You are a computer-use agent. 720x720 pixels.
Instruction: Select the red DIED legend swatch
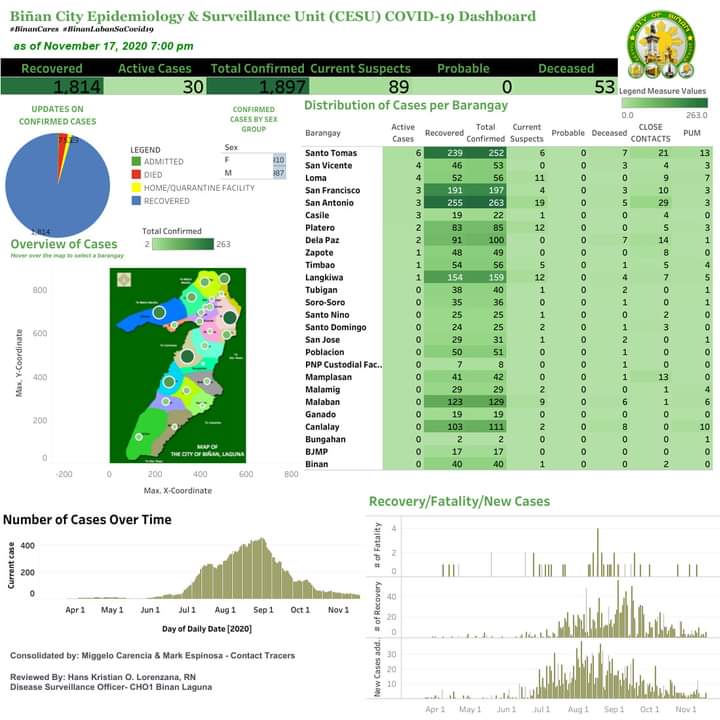[x=136, y=174]
